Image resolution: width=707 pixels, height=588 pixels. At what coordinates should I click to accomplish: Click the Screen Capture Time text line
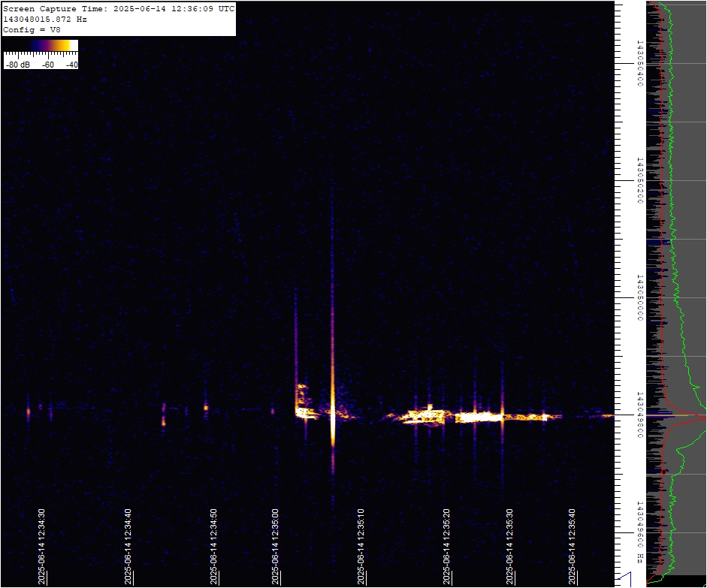coord(119,8)
